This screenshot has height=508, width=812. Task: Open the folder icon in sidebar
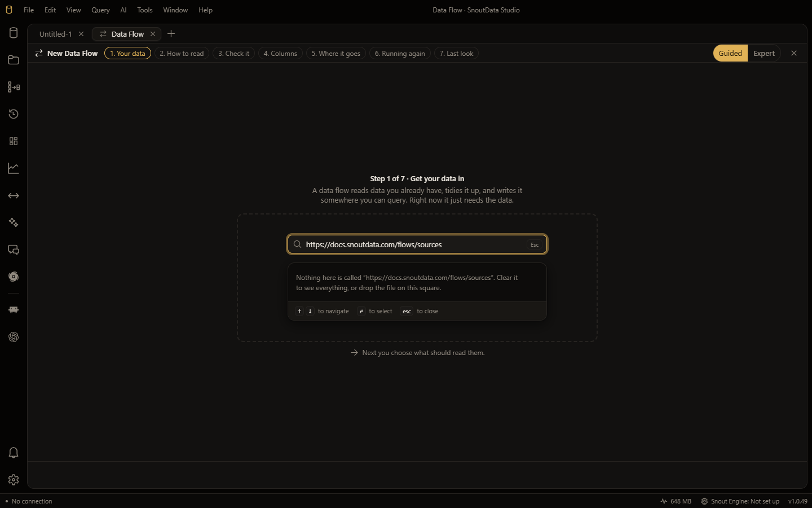tap(14, 60)
